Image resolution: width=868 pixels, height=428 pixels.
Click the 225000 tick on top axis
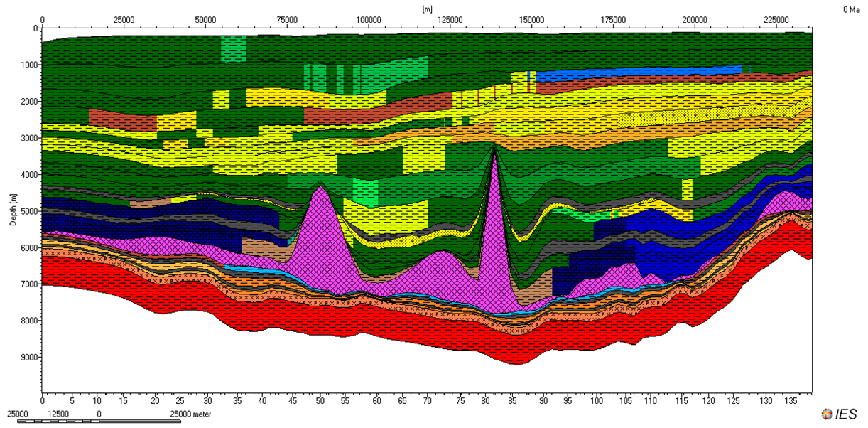[776, 18]
